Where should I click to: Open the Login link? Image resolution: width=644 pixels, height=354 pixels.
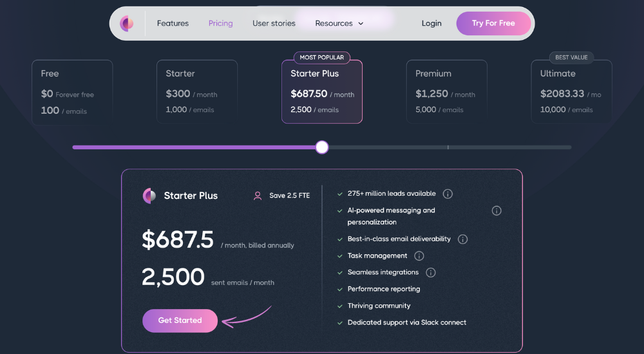(431, 23)
